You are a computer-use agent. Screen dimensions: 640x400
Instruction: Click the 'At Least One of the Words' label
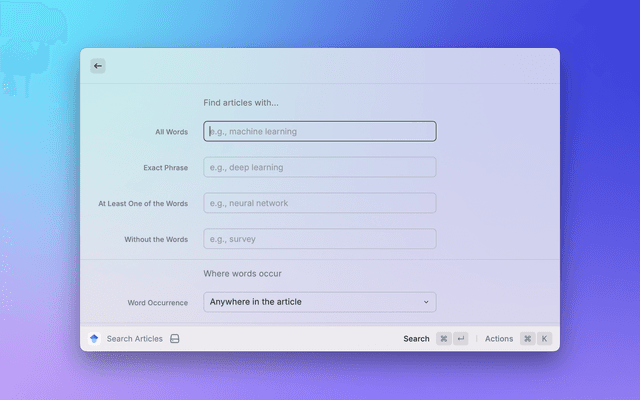[143, 204]
